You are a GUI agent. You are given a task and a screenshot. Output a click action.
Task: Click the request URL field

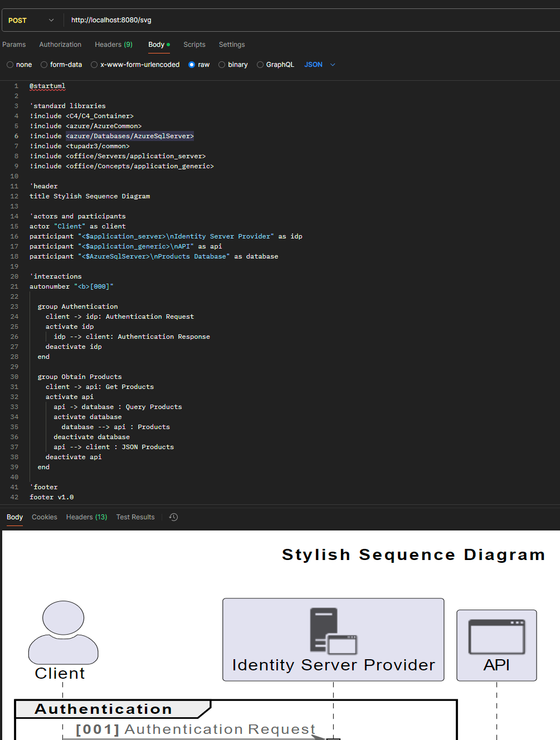click(312, 20)
